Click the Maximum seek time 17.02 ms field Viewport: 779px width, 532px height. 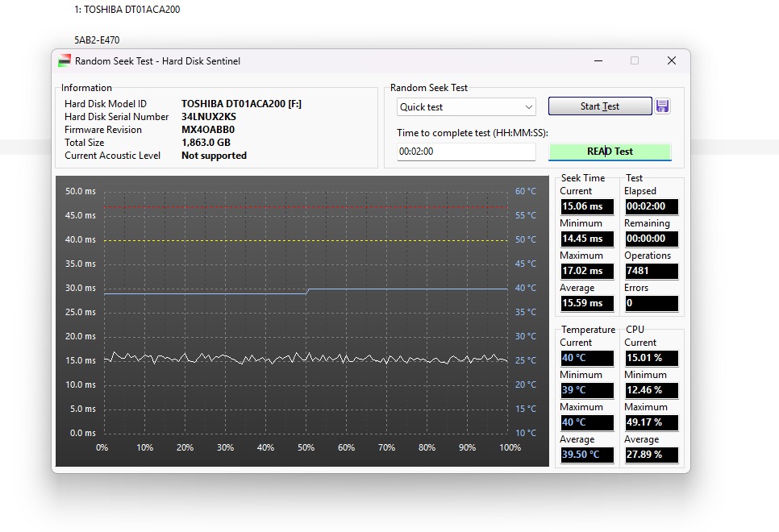point(586,271)
